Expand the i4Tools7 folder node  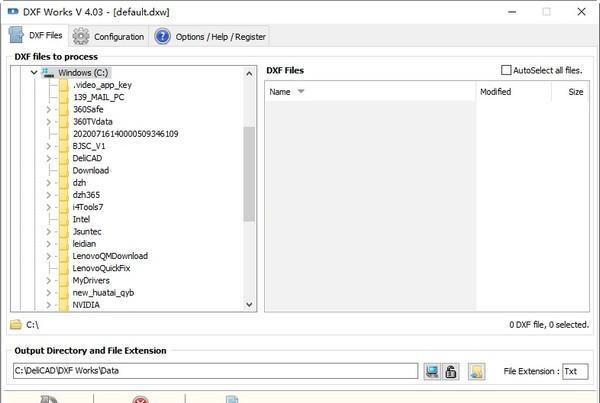click(49, 207)
